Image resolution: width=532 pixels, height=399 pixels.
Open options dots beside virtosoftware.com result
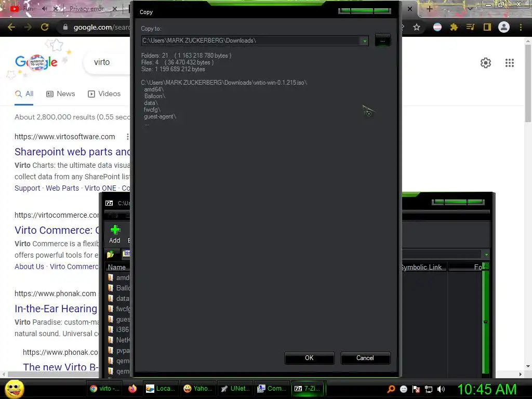128,137
